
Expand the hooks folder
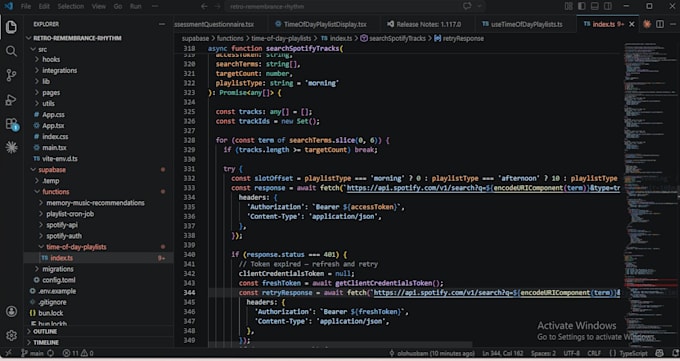point(37,59)
